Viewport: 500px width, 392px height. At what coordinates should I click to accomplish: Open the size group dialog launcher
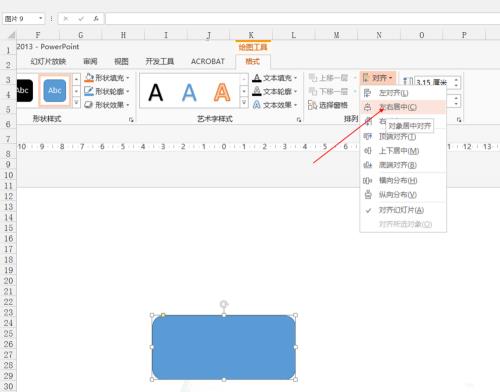[x=459, y=120]
